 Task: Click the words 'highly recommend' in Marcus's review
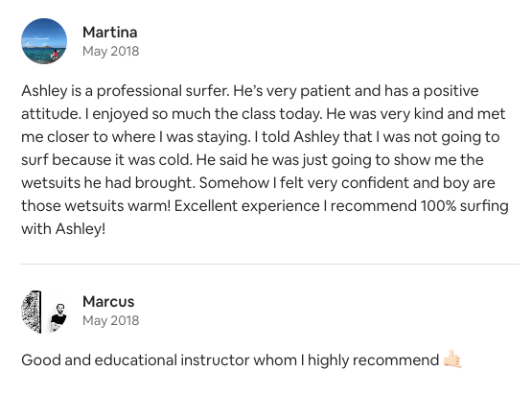click(x=374, y=360)
